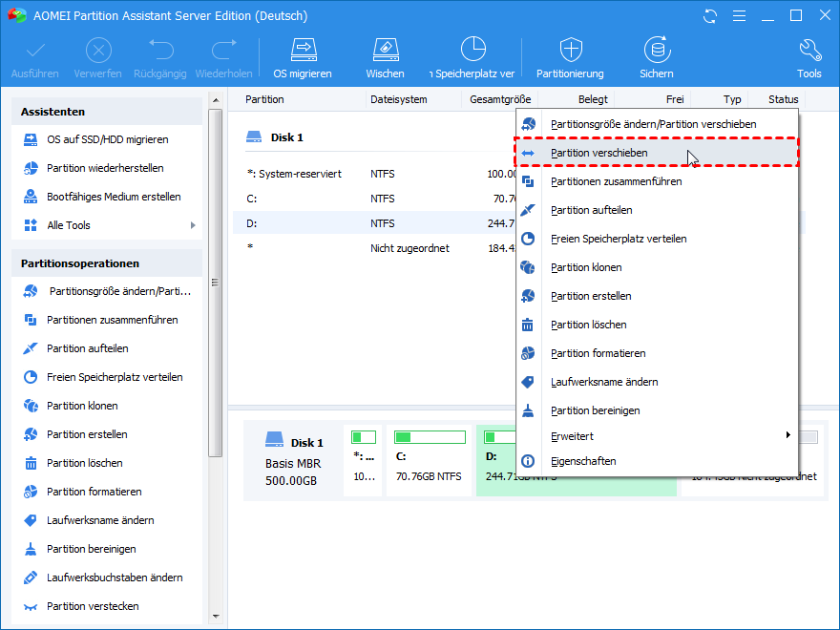Open the hamburger menu in title bar
The image size is (840, 630).
click(739, 16)
